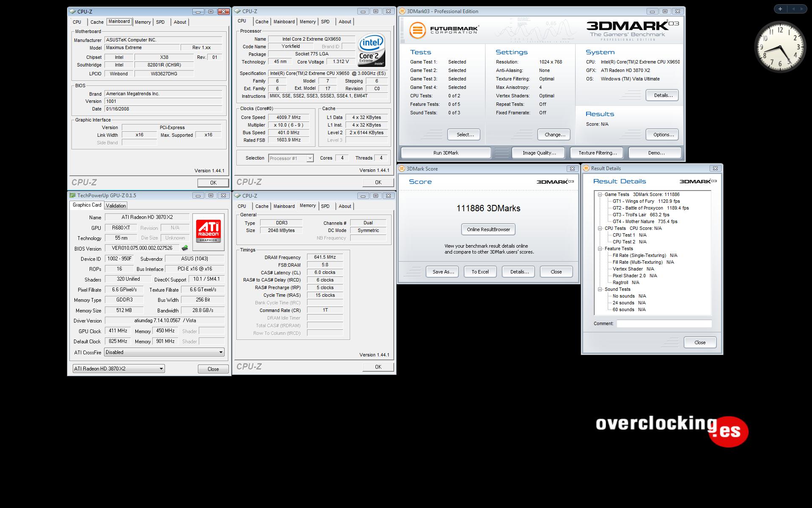Click Details... in 3DMark Score window
This screenshot has width=812, height=508.
[518, 272]
